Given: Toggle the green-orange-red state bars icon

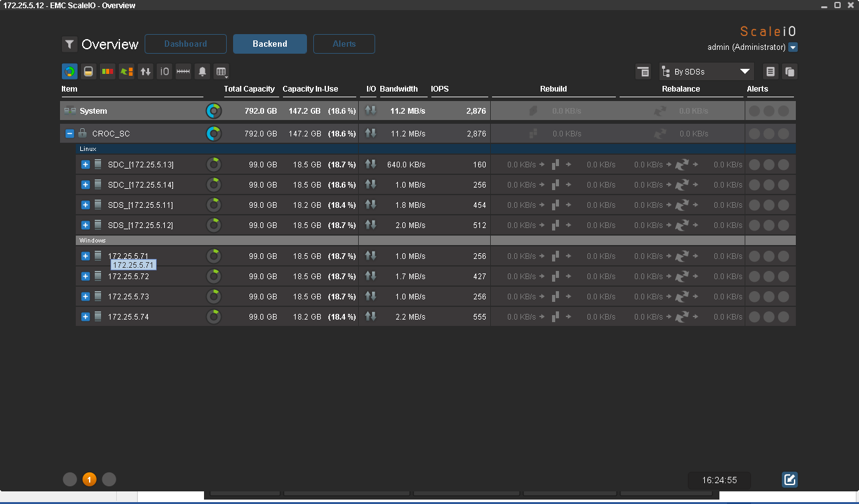Looking at the screenshot, I should 107,71.
